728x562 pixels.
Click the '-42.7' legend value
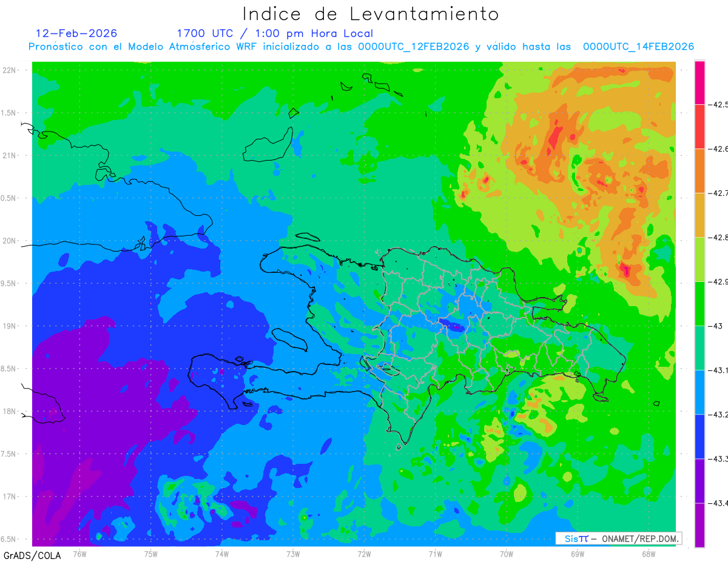tap(718, 193)
